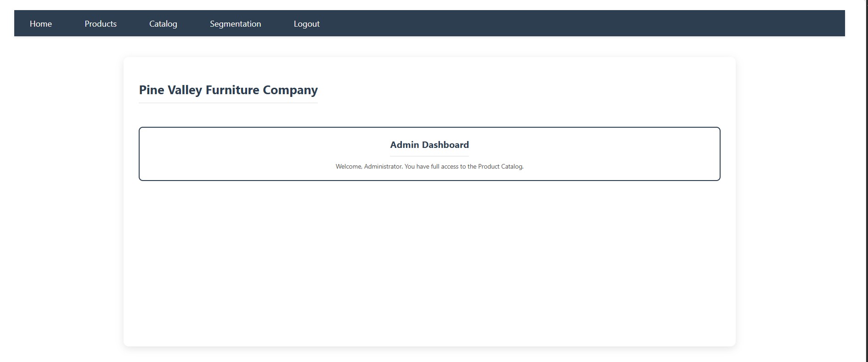
Task: Open the Products page
Action: (101, 24)
